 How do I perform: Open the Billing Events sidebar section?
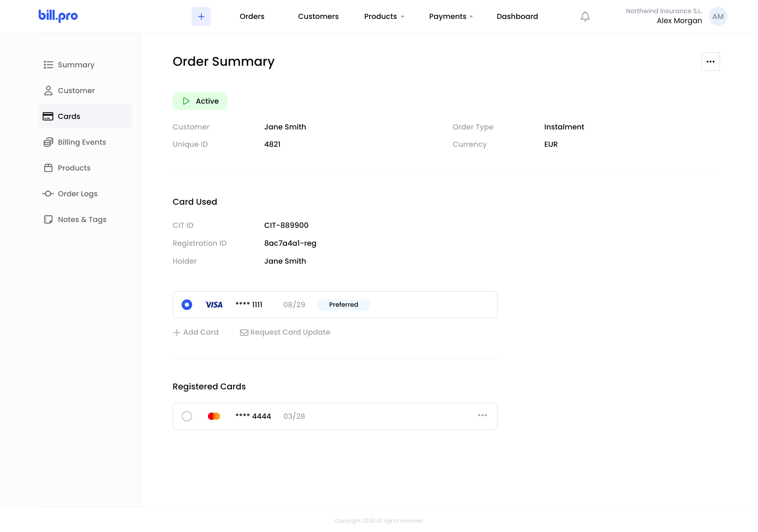point(85,142)
